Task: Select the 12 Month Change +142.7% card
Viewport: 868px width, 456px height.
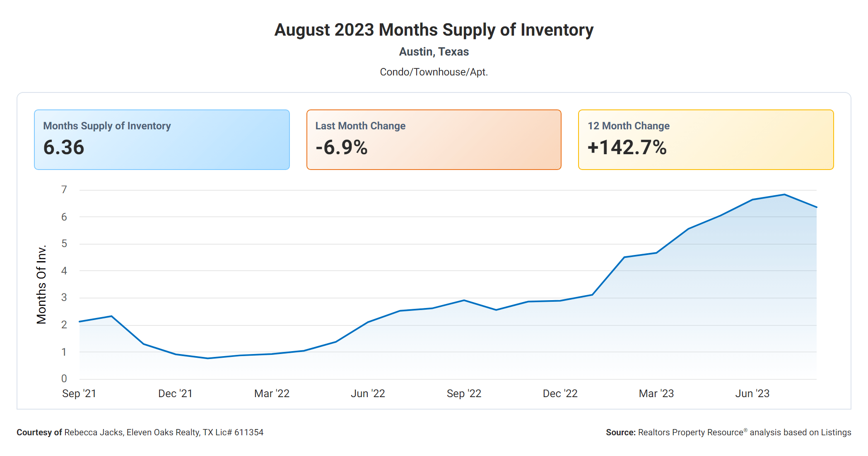Action: pyautogui.click(x=705, y=139)
